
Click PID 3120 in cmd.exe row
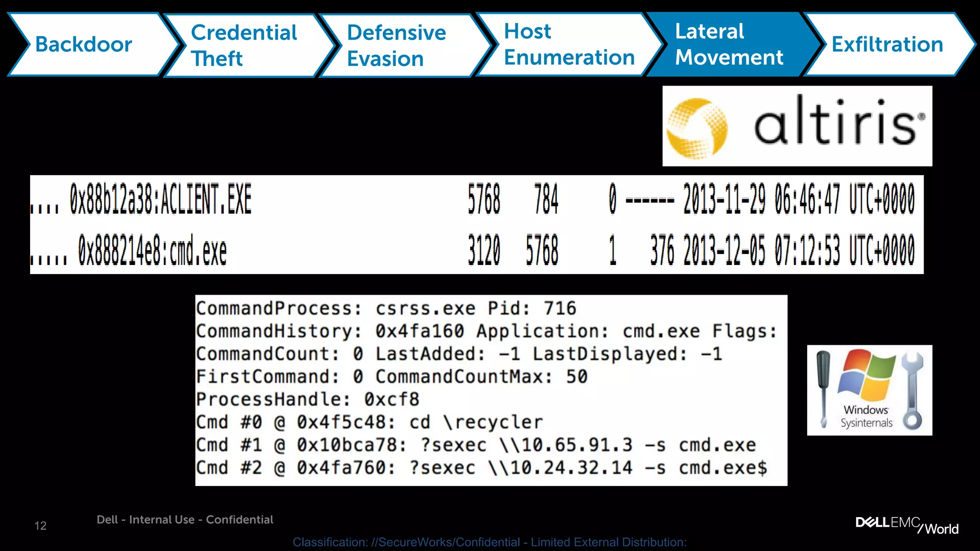pos(484,250)
